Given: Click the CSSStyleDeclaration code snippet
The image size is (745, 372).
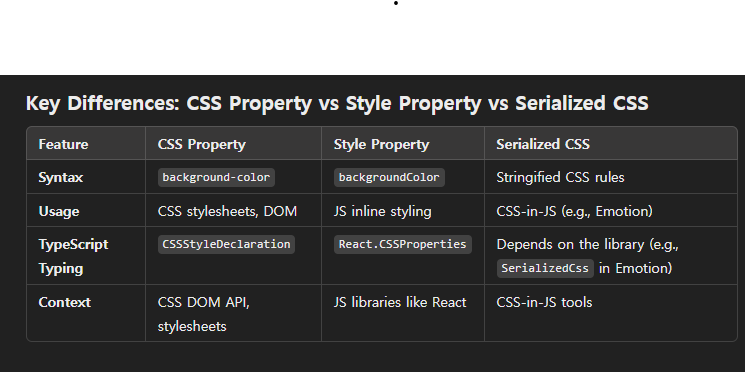Looking at the screenshot, I should (226, 244).
